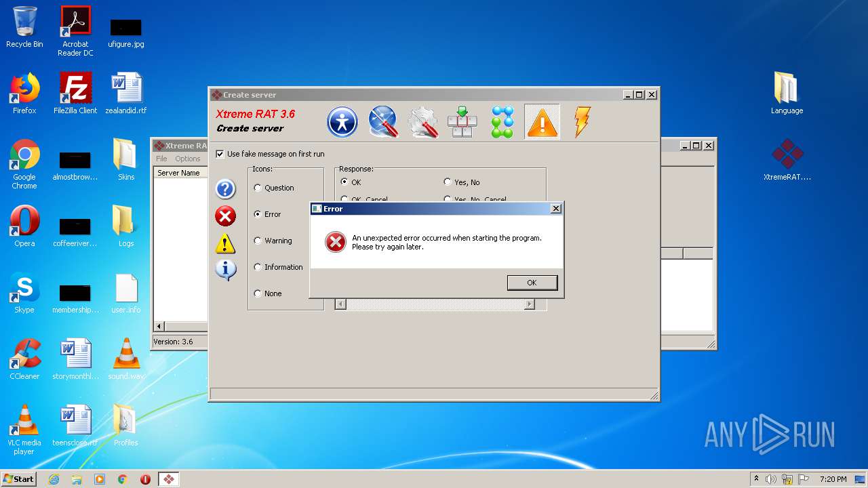The image size is (868, 488).
Task: Choose the Yes, No response radio button
Action: pyautogui.click(x=448, y=182)
